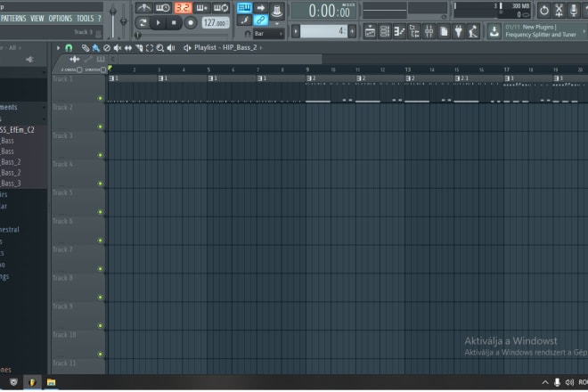This screenshot has width=588, height=392.
Task: Toggle wait for input to start playing
Action: pyautogui.click(x=163, y=7)
